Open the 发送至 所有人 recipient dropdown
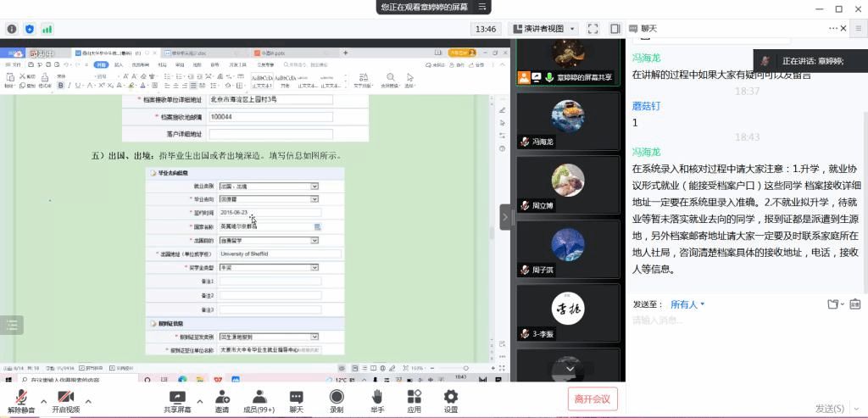The height and width of the screenshot is (418, 868). 687,304
